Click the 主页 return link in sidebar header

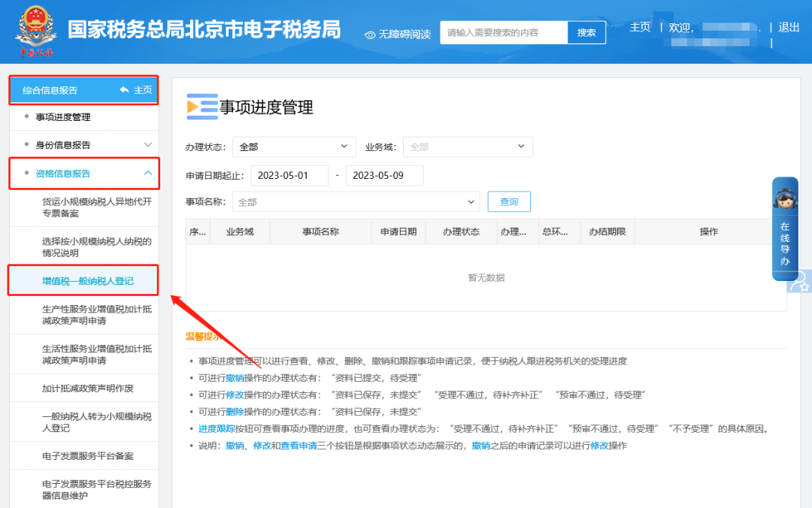tap(142, 90)
